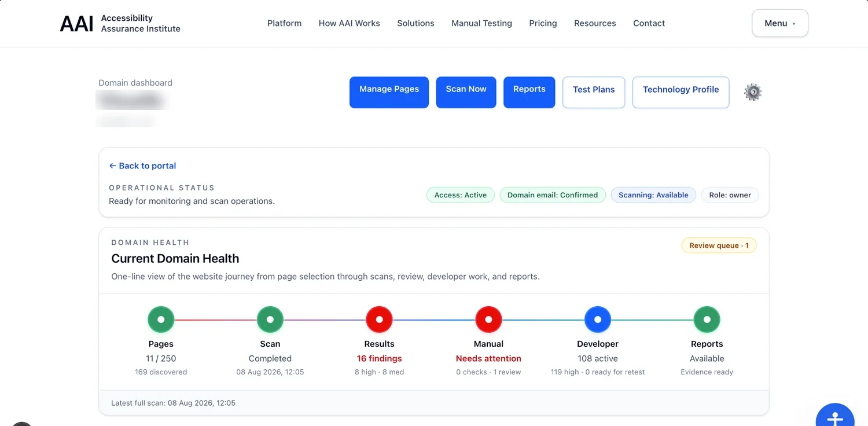Click "119 high · 0 ready for retest"
The height and width of the screenshot is (426, 868).
(598, 372)
